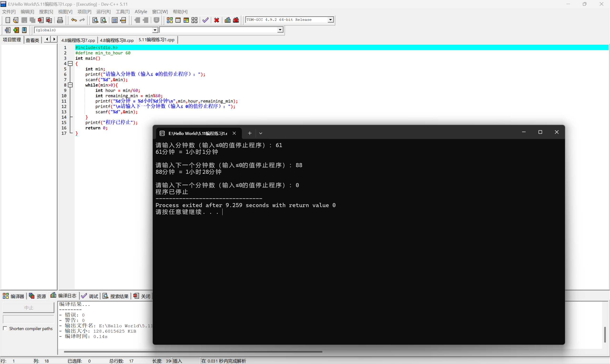Stop execution using the red X icon
The image size is (610, 364).
point(216,20)
